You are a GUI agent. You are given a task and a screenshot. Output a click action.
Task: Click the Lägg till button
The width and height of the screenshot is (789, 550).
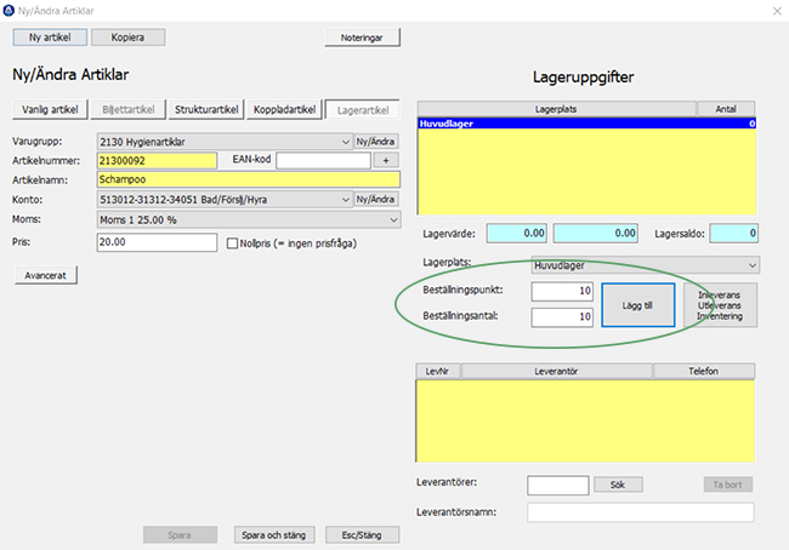click(638, 305)
